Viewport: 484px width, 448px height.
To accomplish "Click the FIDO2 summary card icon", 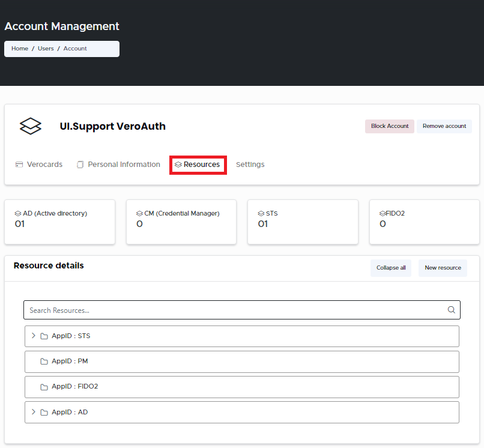I will pos(382,213).
